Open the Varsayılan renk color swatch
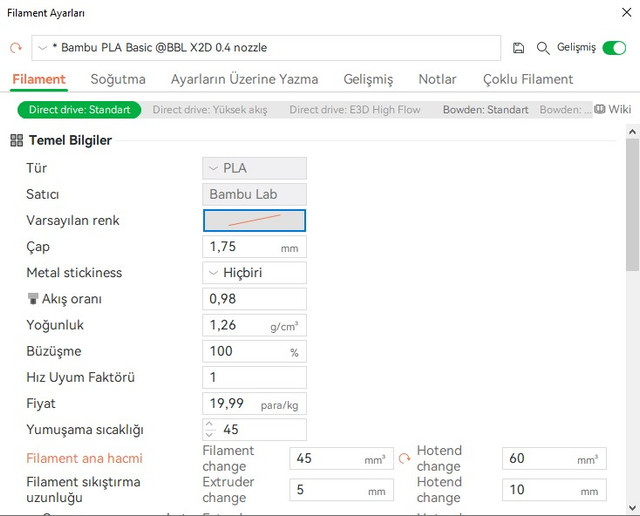640x516 pixels. coord(254,220)
